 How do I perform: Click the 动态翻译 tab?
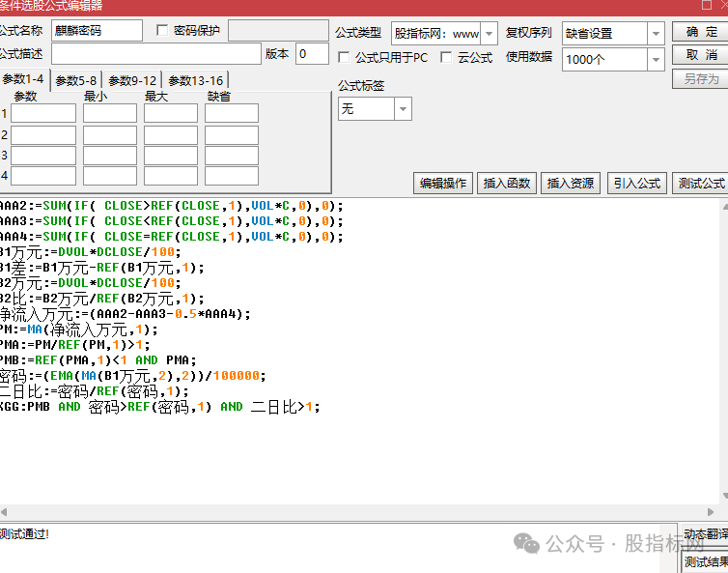(705, 534)
